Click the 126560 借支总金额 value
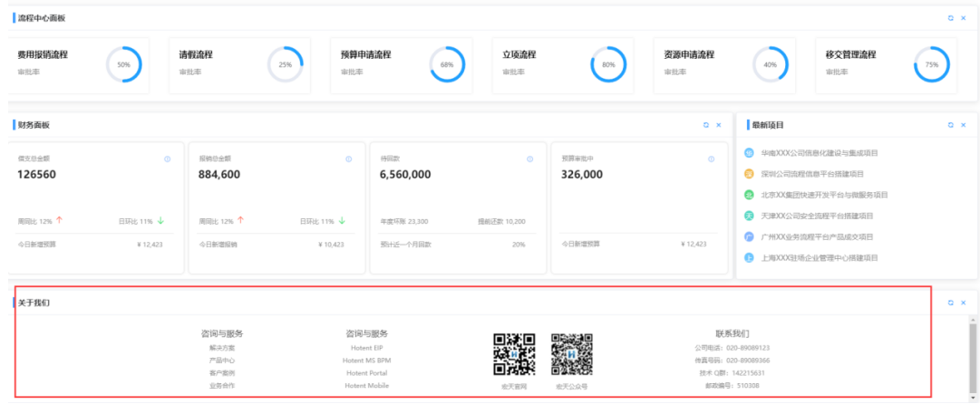This screenshot has width=980, height=404. (x=37, y=175)
